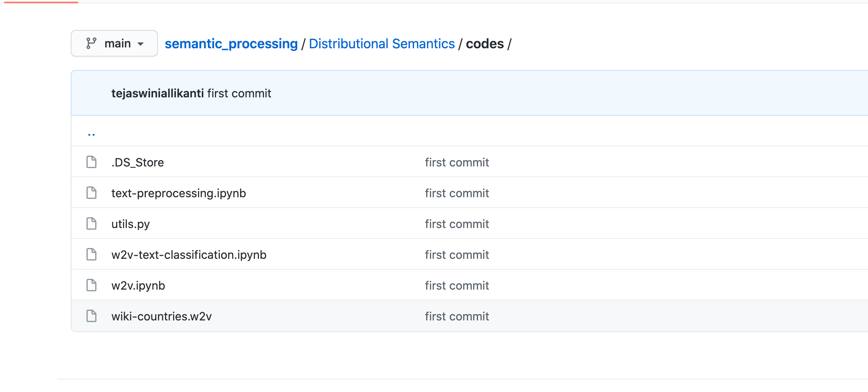Navigate to Distributional Semantics folder
Image resolution: width=868 pixels, height=392 pixels.
point(382,44)
